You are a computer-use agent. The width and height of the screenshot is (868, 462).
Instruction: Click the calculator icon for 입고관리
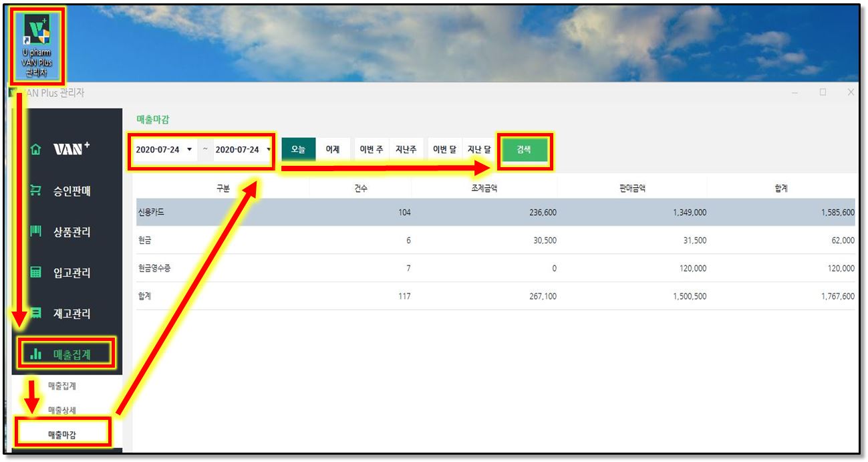[35, 273]
